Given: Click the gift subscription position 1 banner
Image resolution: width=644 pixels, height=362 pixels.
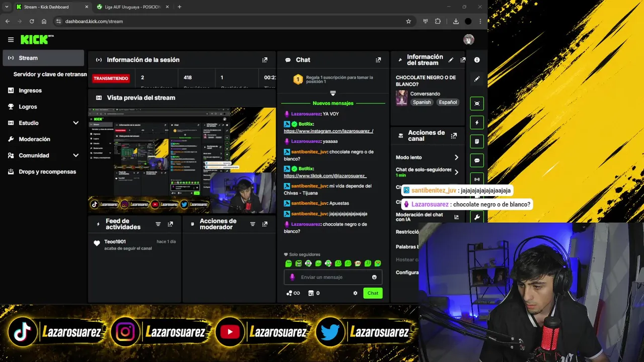Looking at the screenshot, I should (x=333, y=79).
